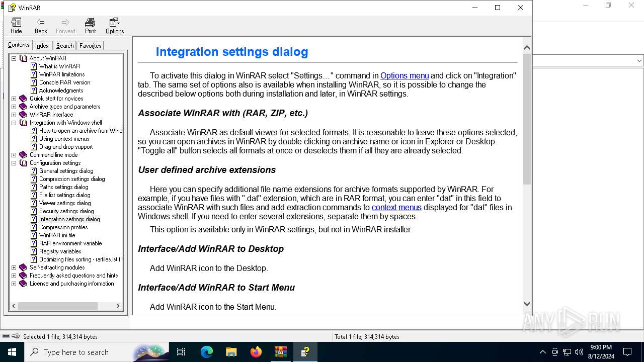The height and width of the screenshot is (362, 644).
Task: Collapse the Configuration settings node
Action: [14, 163]
